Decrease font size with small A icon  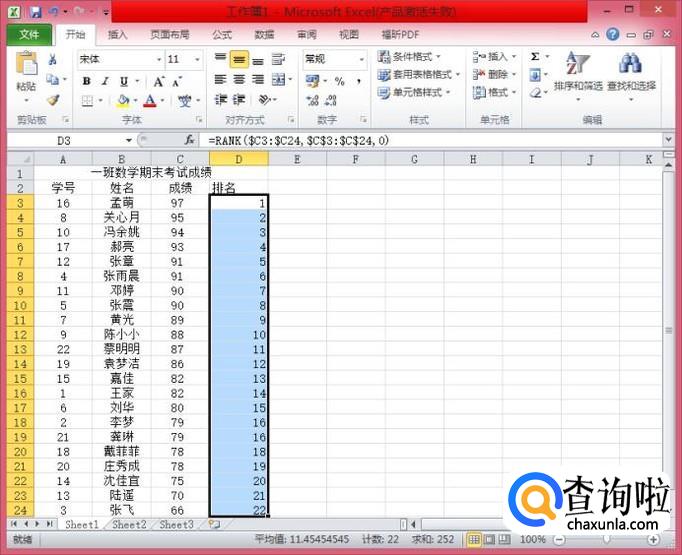tap(177, 81)
